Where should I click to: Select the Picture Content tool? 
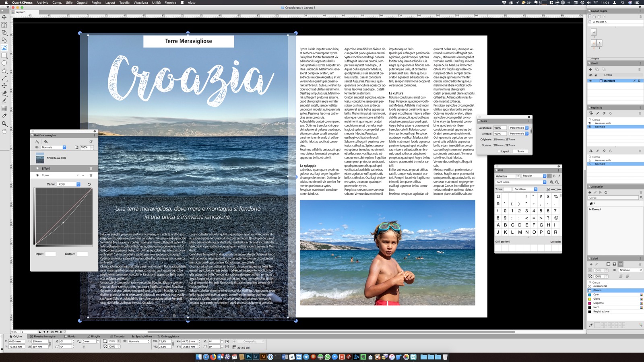tap(4, 47)
